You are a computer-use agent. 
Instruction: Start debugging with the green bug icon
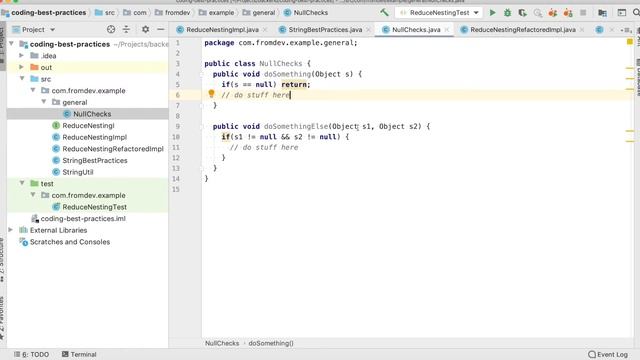507,13
